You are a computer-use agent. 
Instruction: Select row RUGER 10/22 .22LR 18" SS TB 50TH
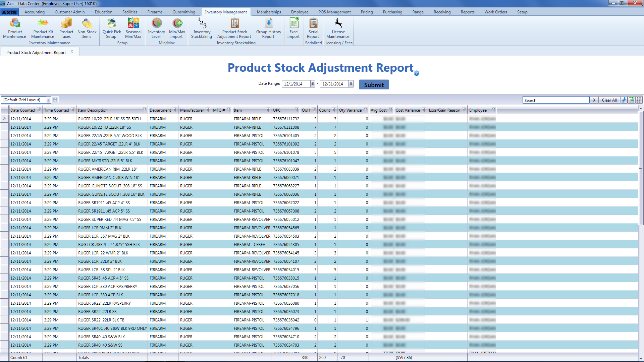pos(319,119)
